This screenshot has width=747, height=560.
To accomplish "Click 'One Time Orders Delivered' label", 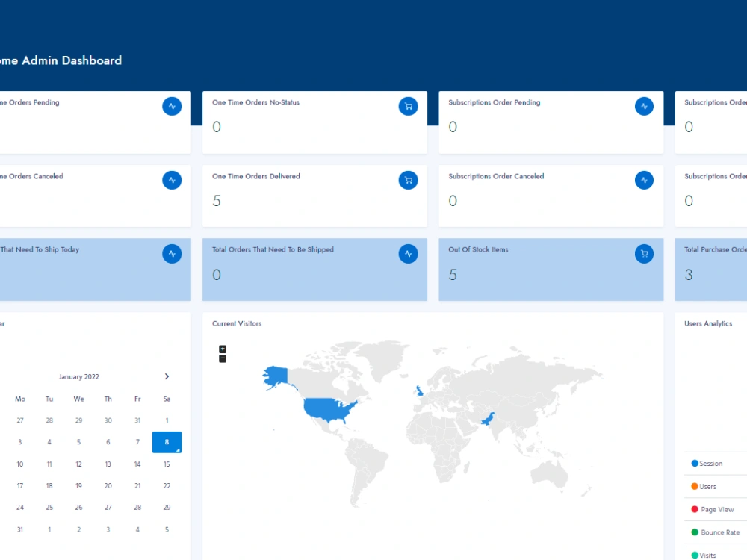I will pyautogui.click(x=255, y=176).
